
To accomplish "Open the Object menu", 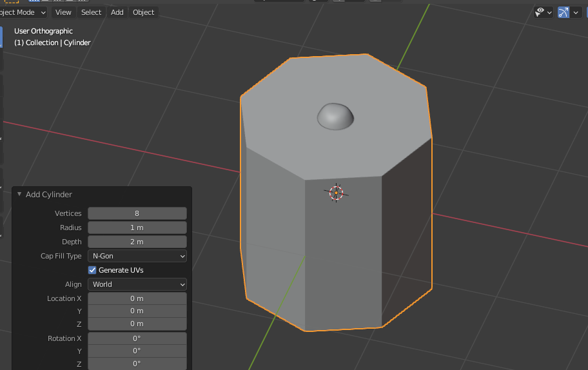I will coord(143,12).
